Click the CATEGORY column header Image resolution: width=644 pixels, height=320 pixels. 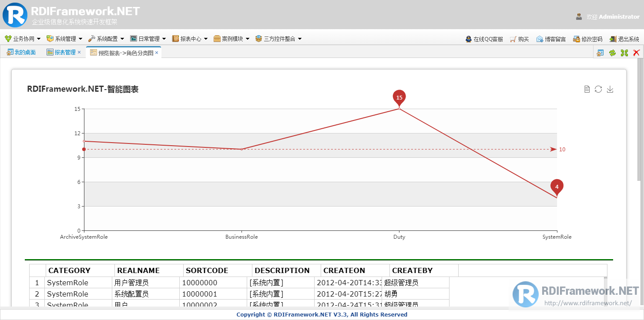(80, 270)
